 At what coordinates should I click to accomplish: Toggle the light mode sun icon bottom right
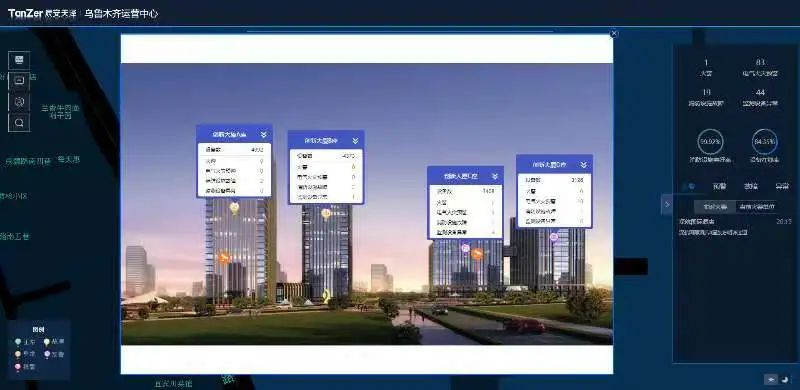[770, 379]
